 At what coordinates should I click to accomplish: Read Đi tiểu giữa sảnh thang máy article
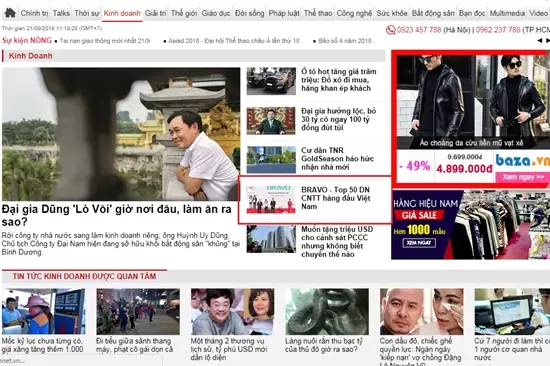(x=135, y=345)
